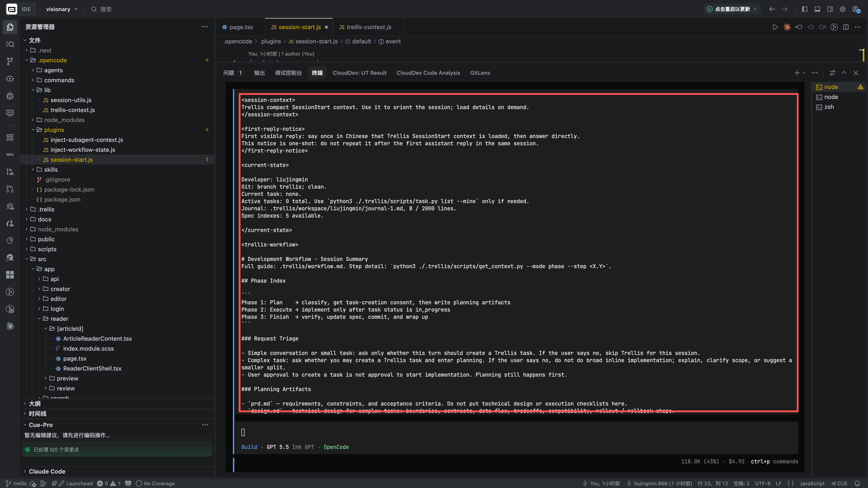868x488 pixels.
Task: Open Cue-Pro section more actions ellipsis
Action: (x=205, y=425)
